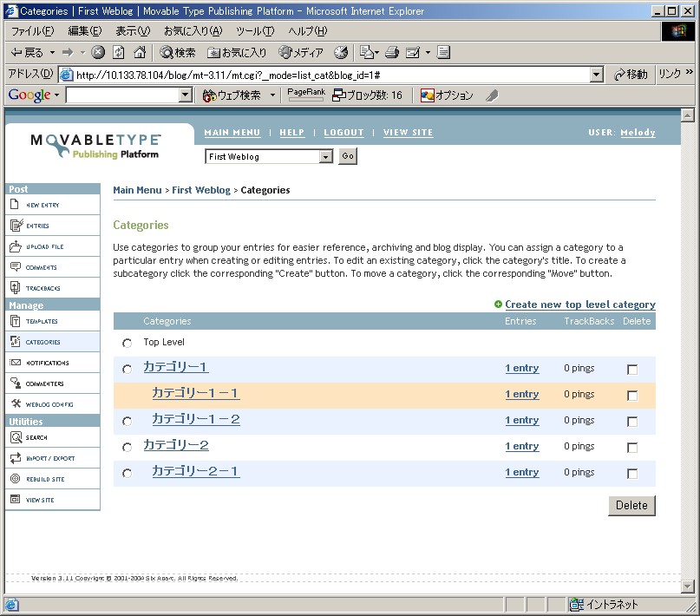Open the ツール(T) menu
The height and width of the screenshot is (616, 700).
pos(255,31)
